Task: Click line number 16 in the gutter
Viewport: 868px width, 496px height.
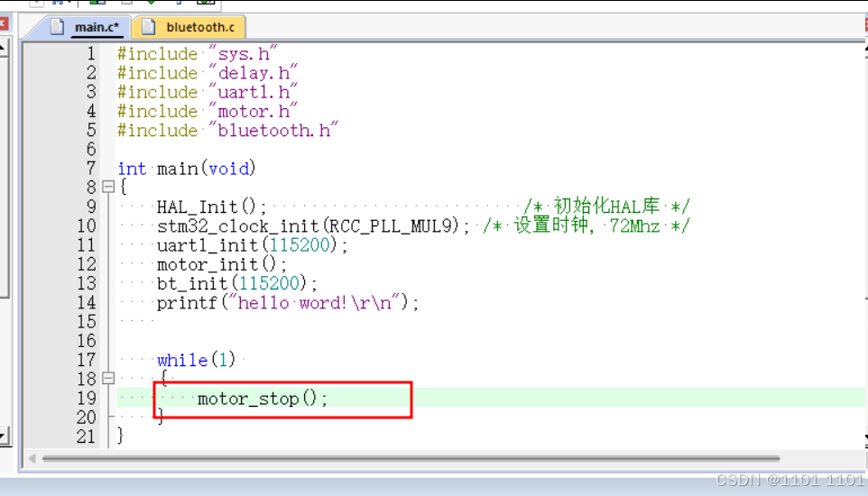Action: click(87, 341)
